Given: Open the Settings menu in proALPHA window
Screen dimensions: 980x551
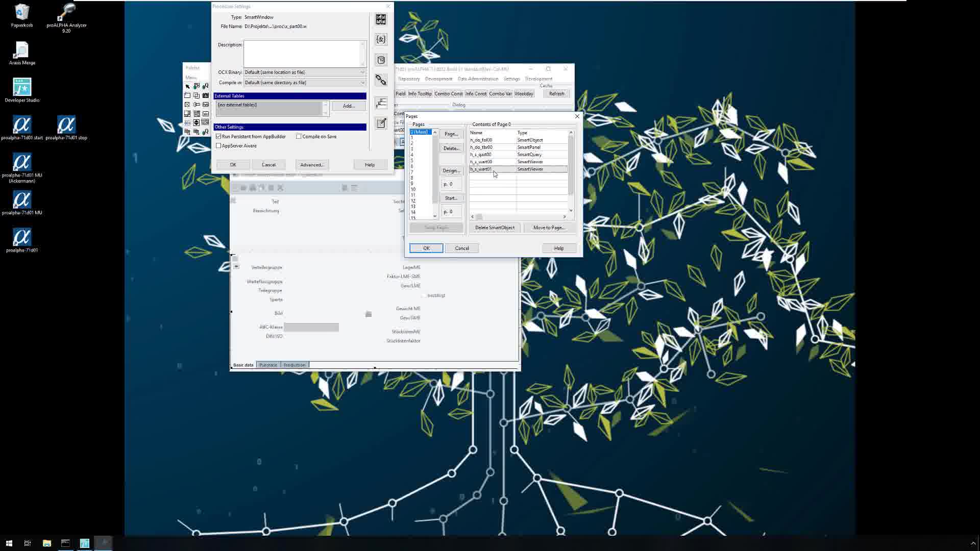Looking at the screenshot, I should [511, 79].
